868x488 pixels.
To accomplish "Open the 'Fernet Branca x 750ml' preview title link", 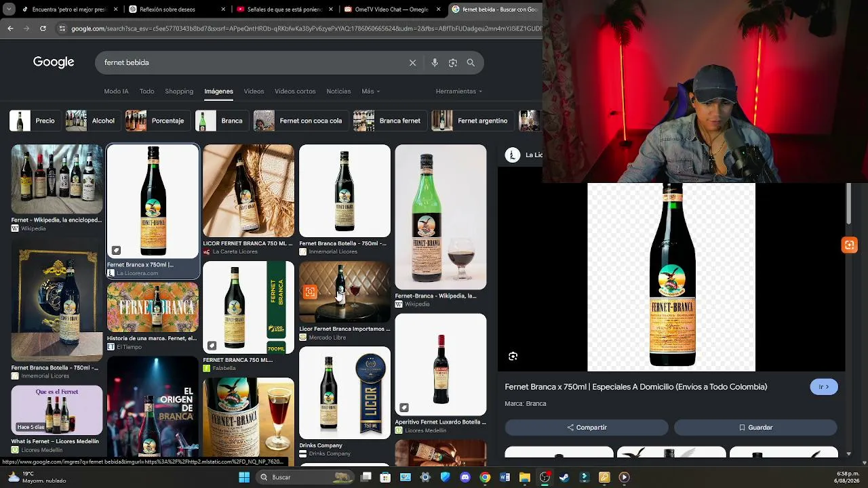I will point(636,387).
